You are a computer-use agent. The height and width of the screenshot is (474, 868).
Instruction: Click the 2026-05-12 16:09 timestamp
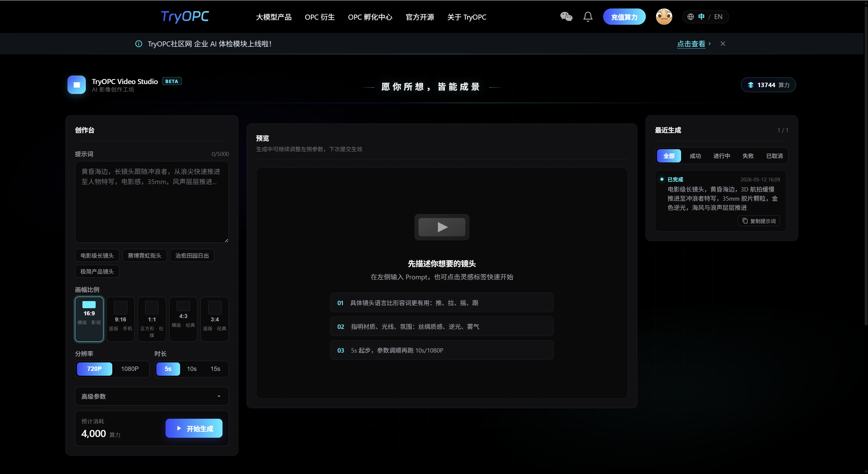(x=760, y=179)
